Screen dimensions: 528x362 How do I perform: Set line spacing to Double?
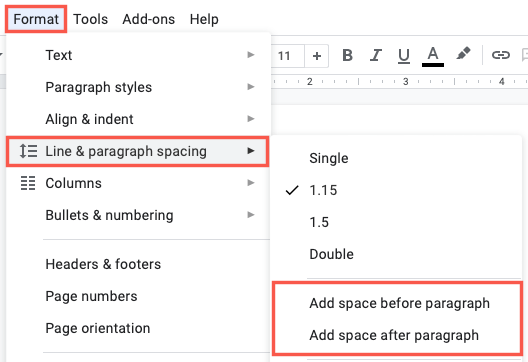[397, 254]
